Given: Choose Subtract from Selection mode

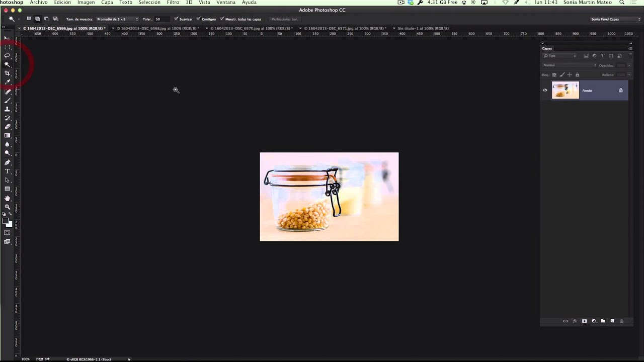Looking at the screenshot, I should pyautogui.click(x=46, y=19).
